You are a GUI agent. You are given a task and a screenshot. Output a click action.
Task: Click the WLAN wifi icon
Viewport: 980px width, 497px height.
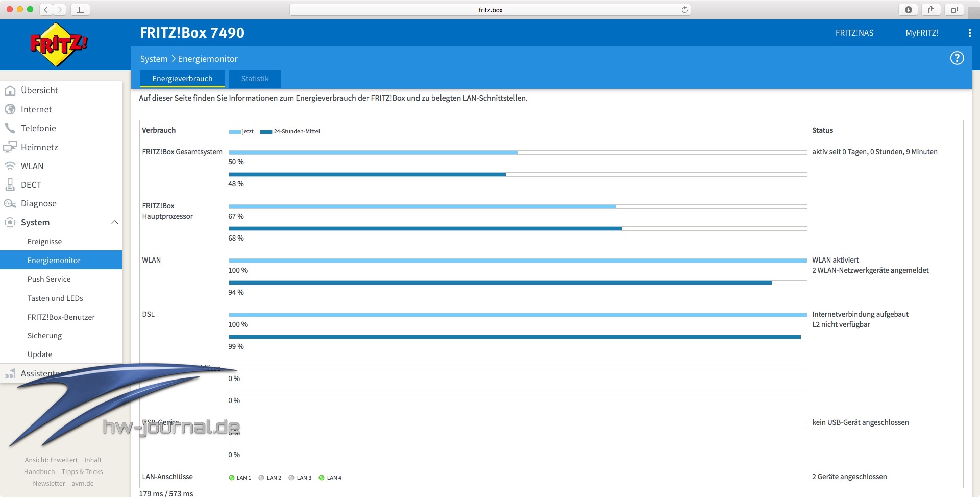click(x=10, y=166)
